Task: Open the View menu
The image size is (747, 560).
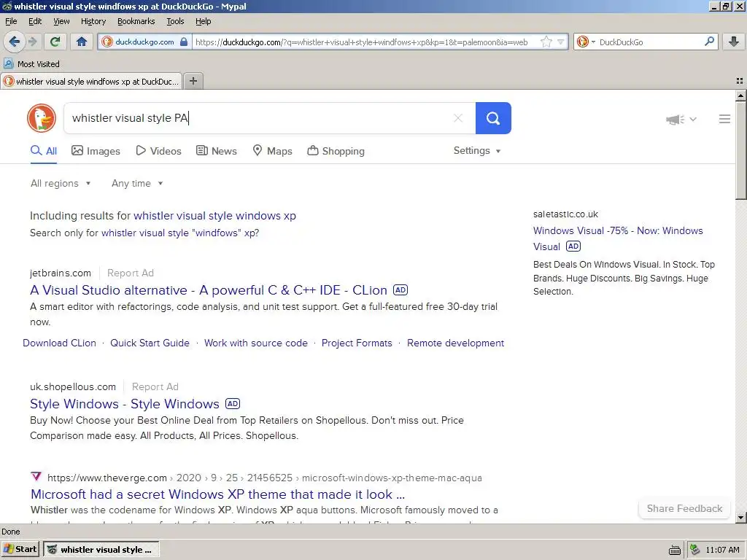Action: click(61, 21)
